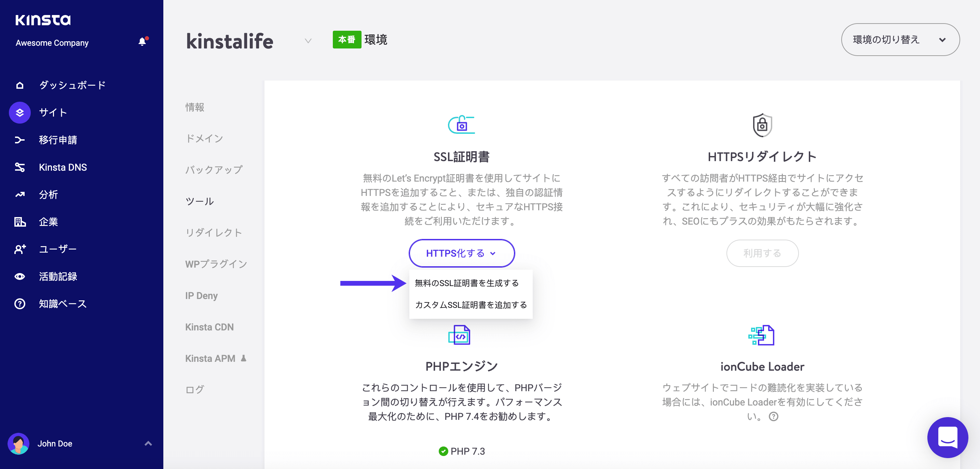Open the Intercom chat bubble
The width and height of the screenshot is (980, 469).
click(947, 438)
